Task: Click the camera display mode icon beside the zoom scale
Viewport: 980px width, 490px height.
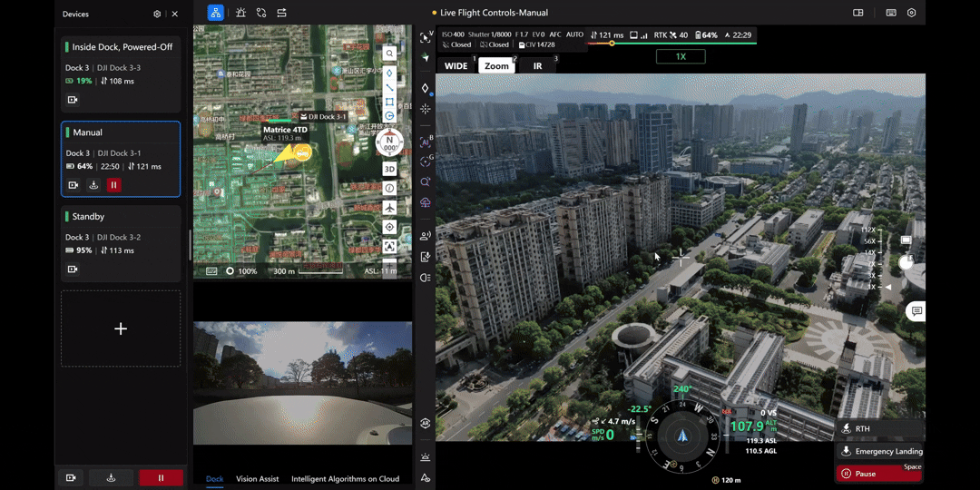Action: point(906,240)
